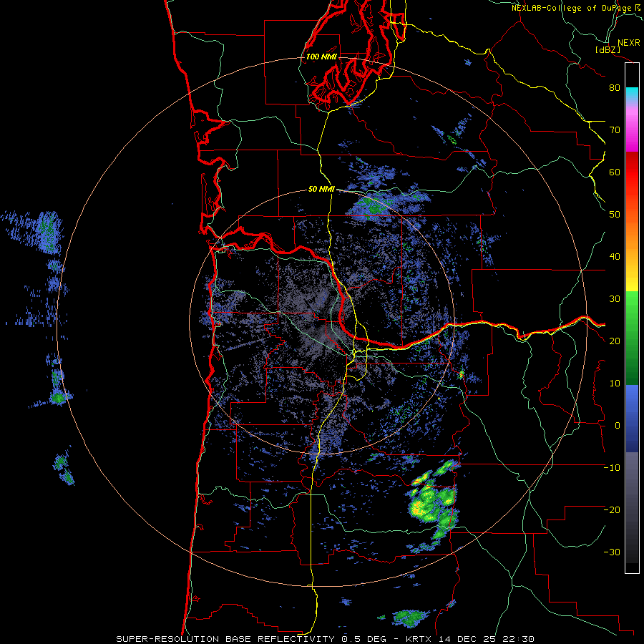644x644 pixels.
Task: Click the -30 value on the dBZ scale
Action: tap(612, 552)
